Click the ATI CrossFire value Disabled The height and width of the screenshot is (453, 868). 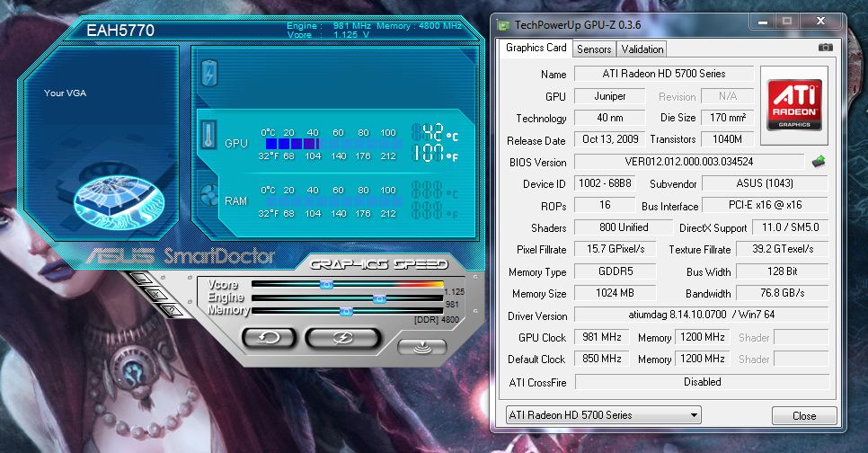click(x=702, y=382)
